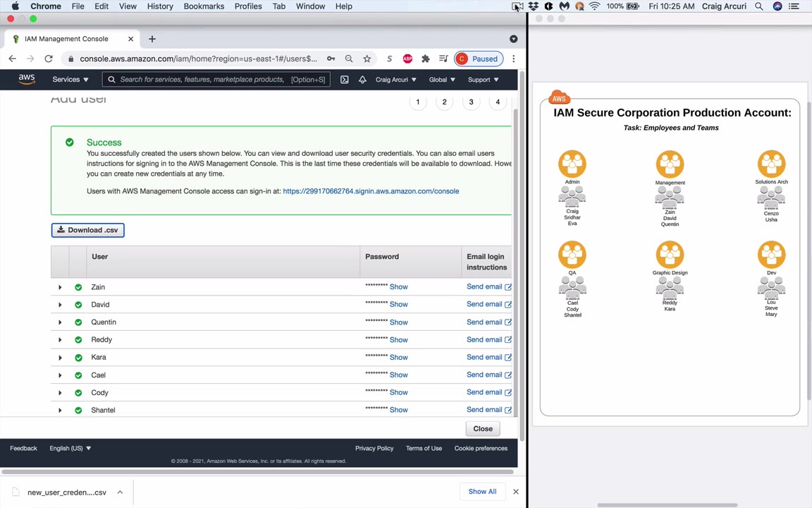The image size is (812, 508).
Task: Open the notifications bell icon
Action: 362,80
